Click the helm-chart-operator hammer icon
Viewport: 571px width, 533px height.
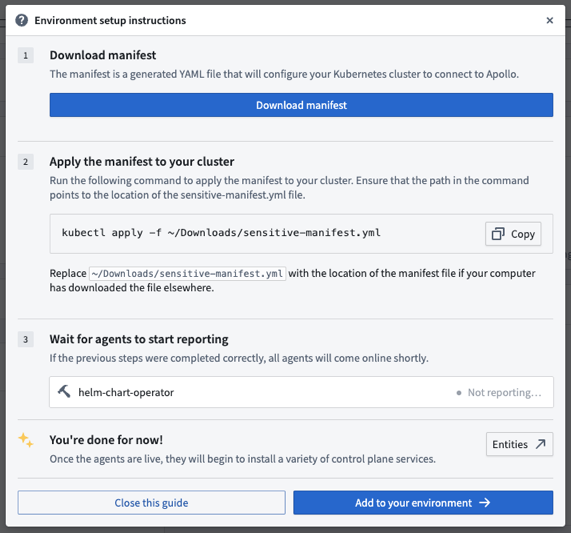point(64,392)
